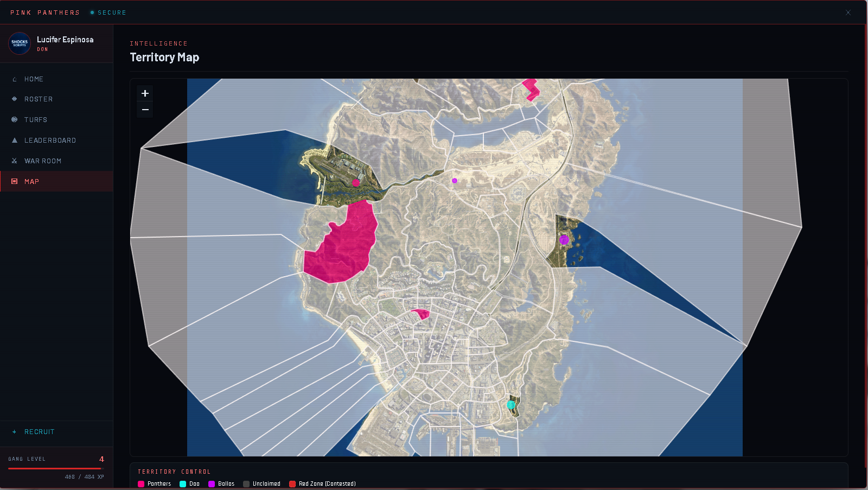Click the Turfs icon in sidebar

click(x=15, y=119)
